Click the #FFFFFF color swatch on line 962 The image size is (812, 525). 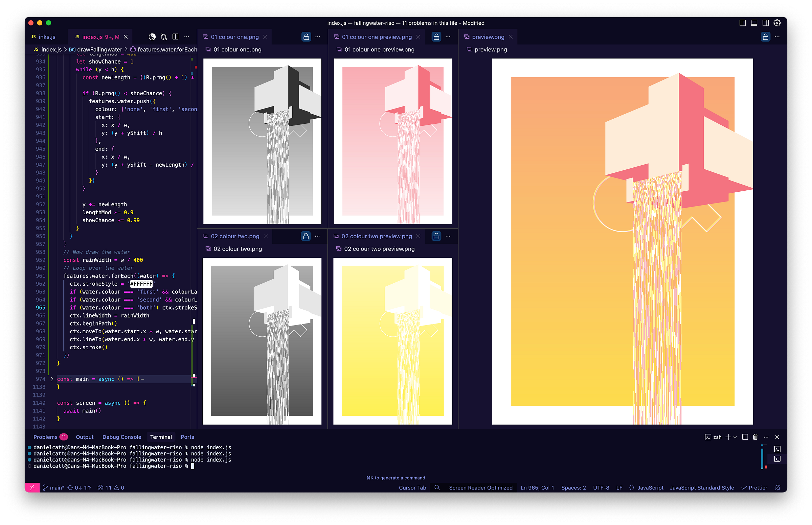tap(141, 284)
